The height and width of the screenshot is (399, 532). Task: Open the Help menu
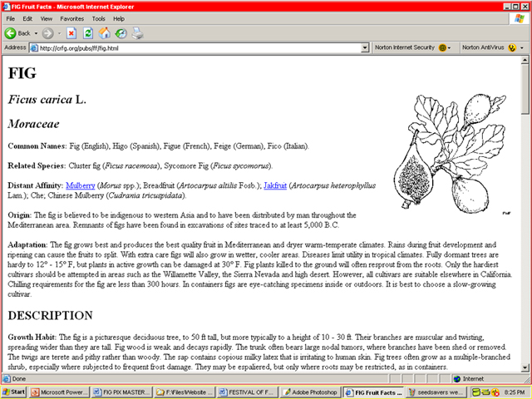pyautogui.click(x=119, y=18)
